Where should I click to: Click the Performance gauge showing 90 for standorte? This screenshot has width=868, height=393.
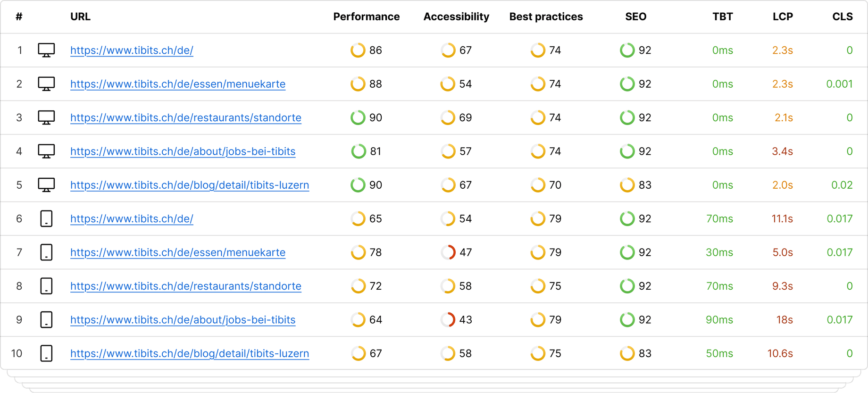(x=358, y=117)
